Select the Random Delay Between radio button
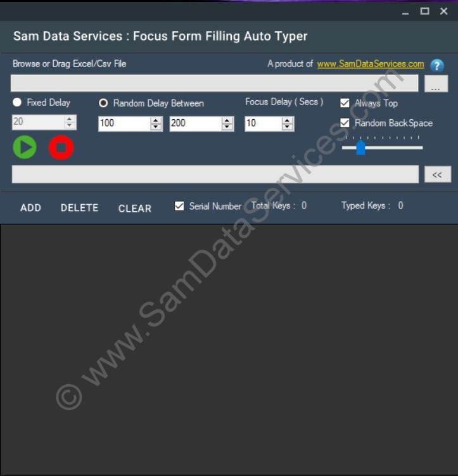The width and height of the screenshot is (458, 476). 103,103
